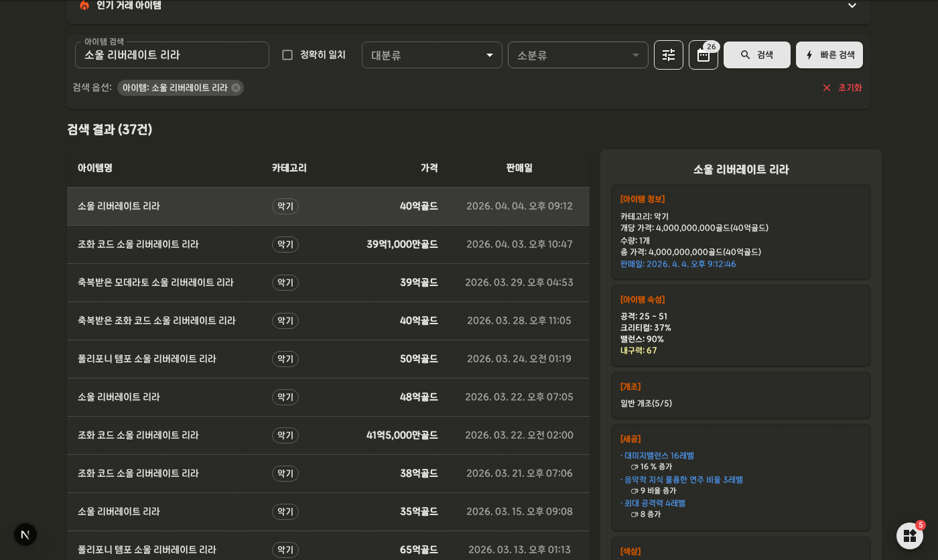Open the advanced filter sliders icon
Screen dimensions: 938x560
pyautogui.click(x=669, y=55)
